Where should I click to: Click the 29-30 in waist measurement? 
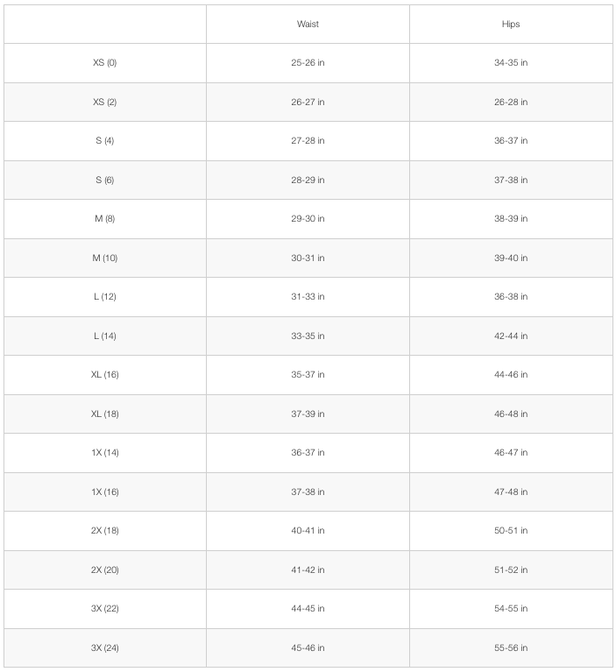point(308,219)
